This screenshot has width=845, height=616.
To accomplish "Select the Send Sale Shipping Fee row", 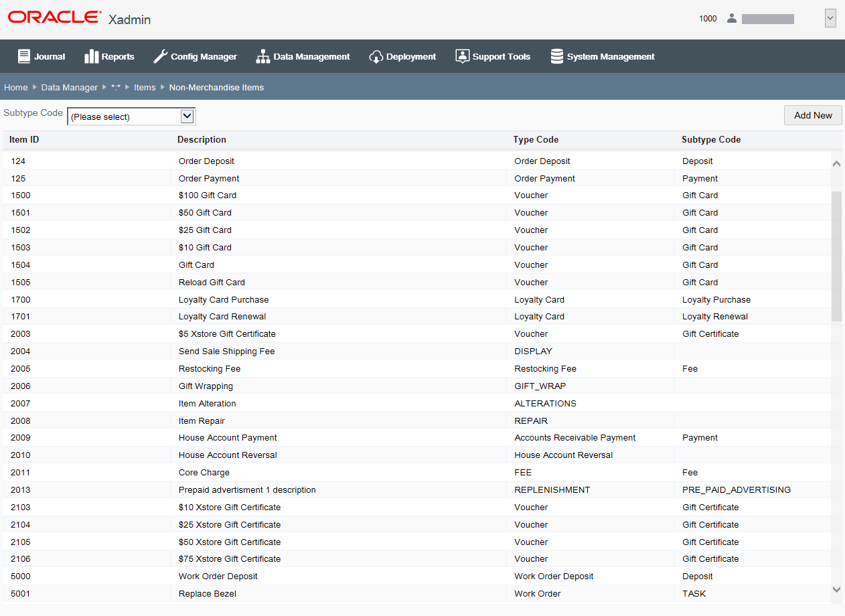I will click(x=416, y=352).
